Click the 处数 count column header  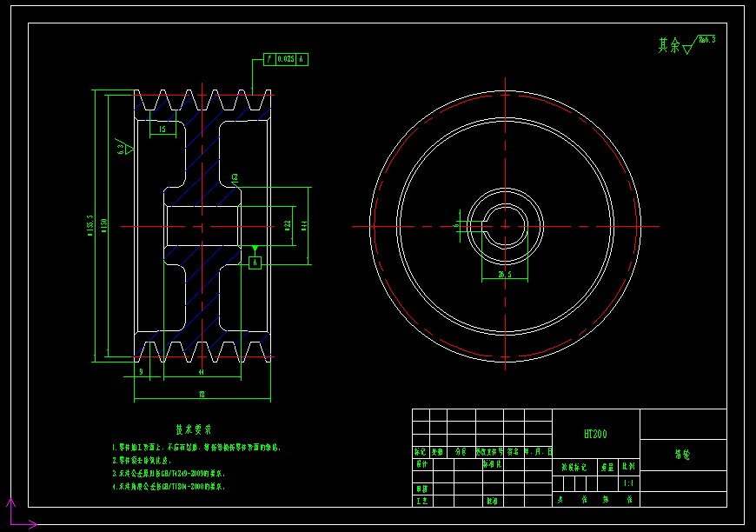click(438, 452)
